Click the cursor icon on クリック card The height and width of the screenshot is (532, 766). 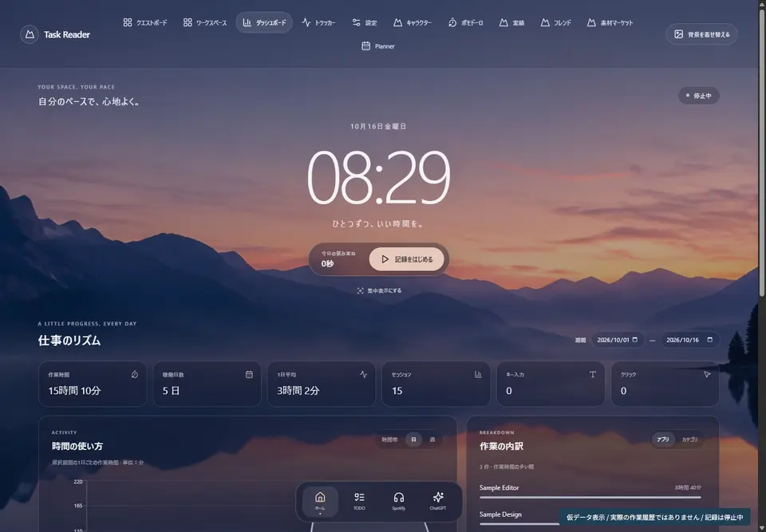click(707, 374)
